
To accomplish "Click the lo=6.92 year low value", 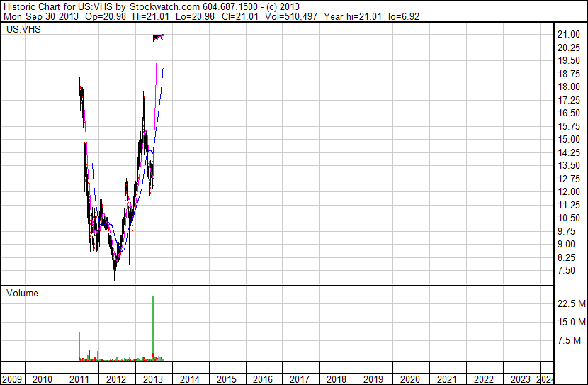I will [x=404, y=16].
